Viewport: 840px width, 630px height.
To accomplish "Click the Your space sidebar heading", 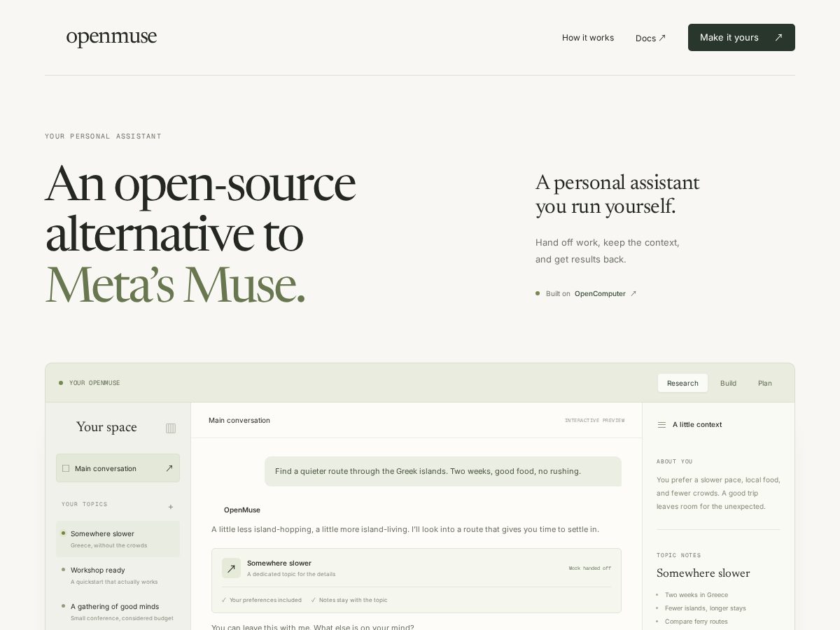I will coord(106,428).
